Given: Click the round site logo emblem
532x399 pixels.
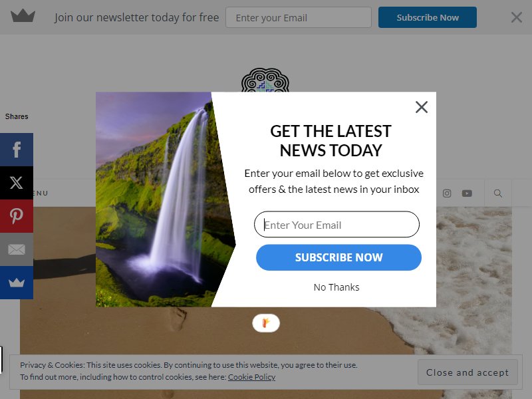Looking at the screenshot, I should pyautogui.click(x=265, y=80).
